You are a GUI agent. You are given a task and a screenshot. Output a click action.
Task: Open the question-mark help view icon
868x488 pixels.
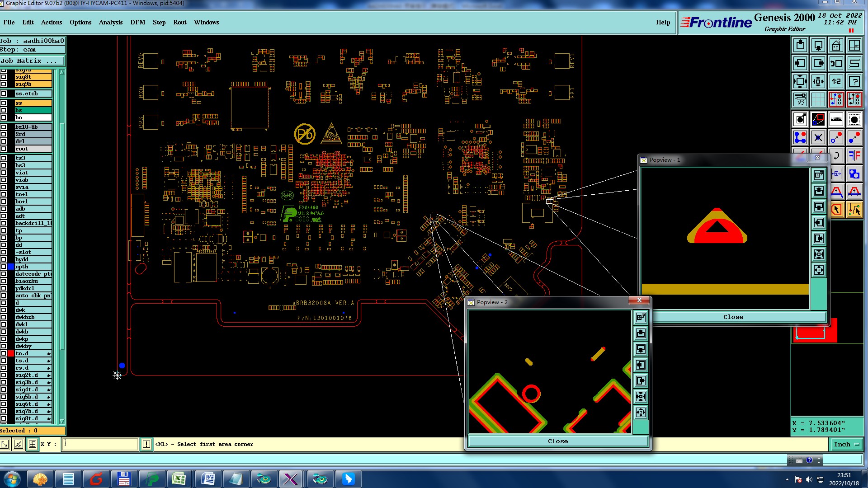pos(854,81)
